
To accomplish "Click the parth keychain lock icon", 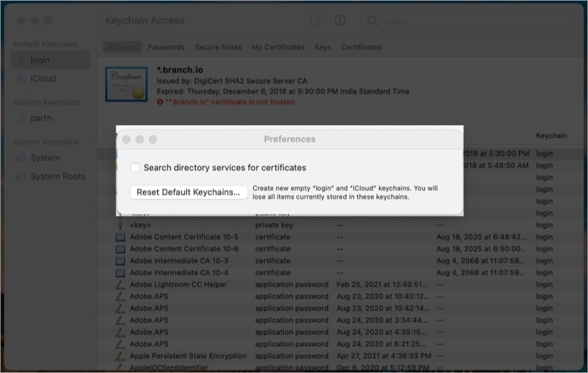I will click(x=21, y=118).
